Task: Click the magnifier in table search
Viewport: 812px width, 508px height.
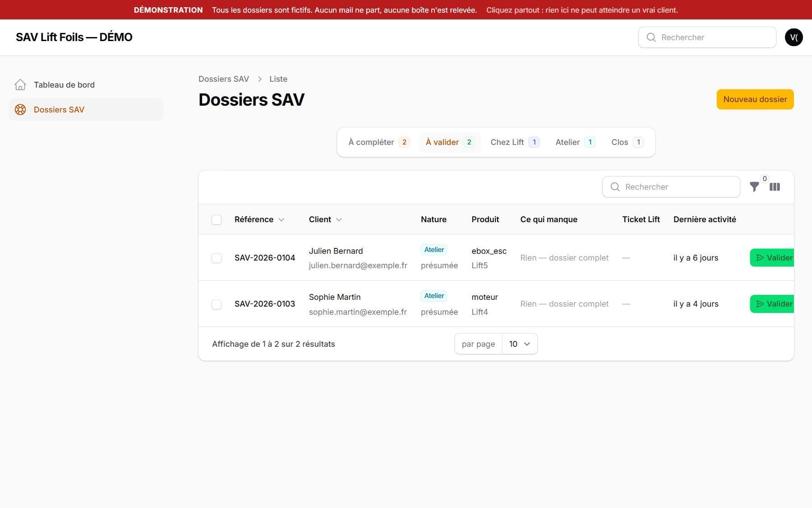Action: (x=615, y=187)
